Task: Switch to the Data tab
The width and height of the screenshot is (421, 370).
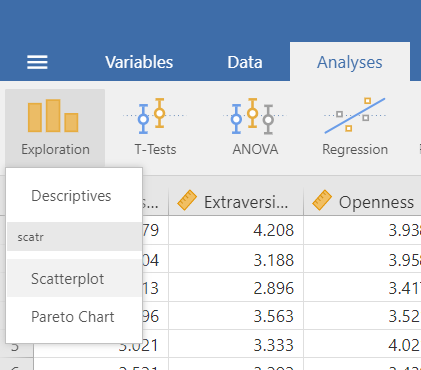Action: (245, 62)
